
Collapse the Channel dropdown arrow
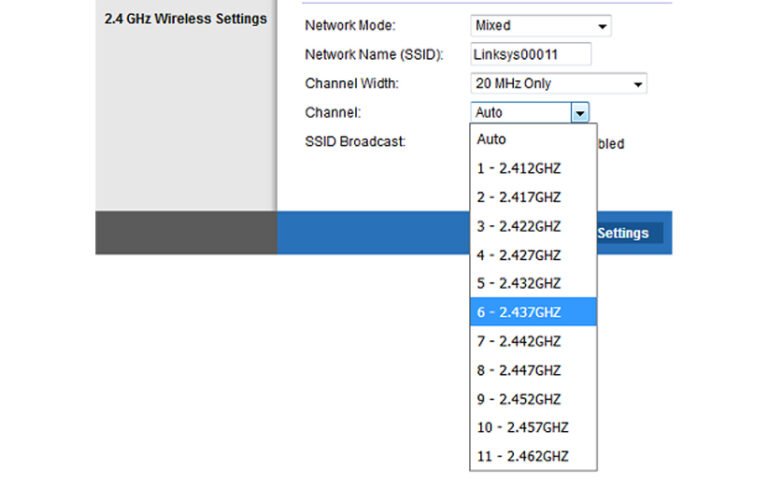(580, 113)
